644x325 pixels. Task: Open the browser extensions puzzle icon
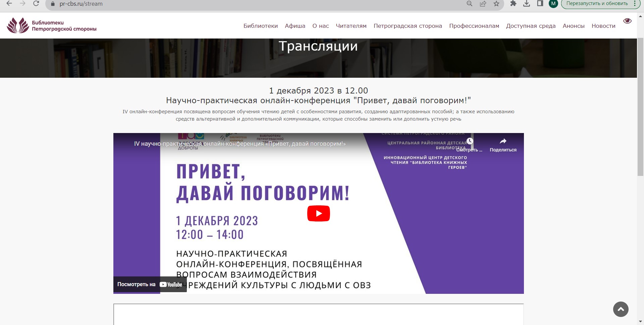513,4
